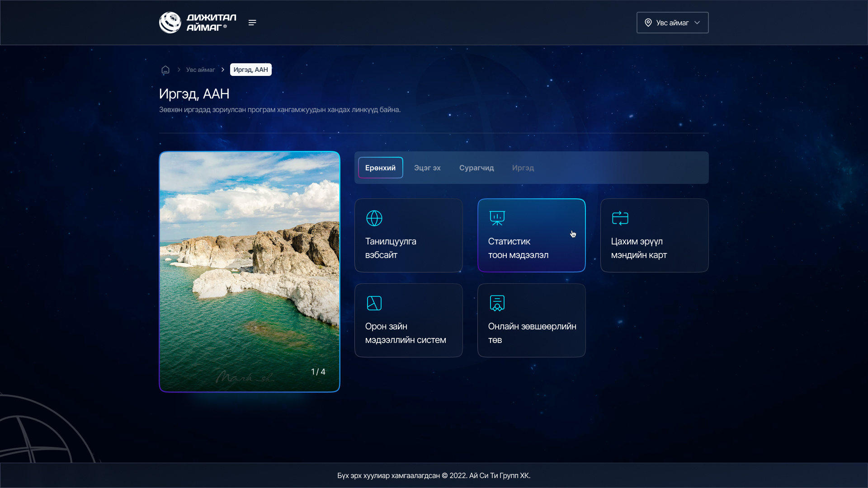This screenshot has height=488, width=868.
Task: Expand the breadcrumb chevron after Увс аймаг
Action: (222, 69)
